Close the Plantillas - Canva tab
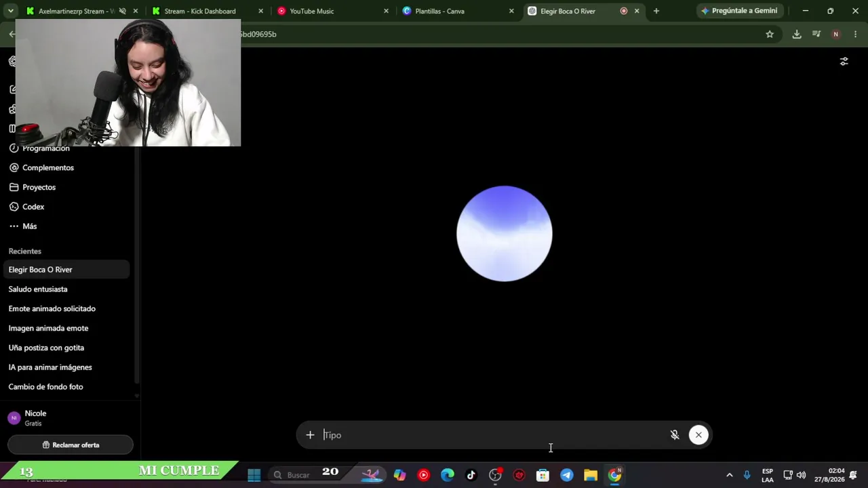Viewport: 868px width, 488px height. point(511,11)
